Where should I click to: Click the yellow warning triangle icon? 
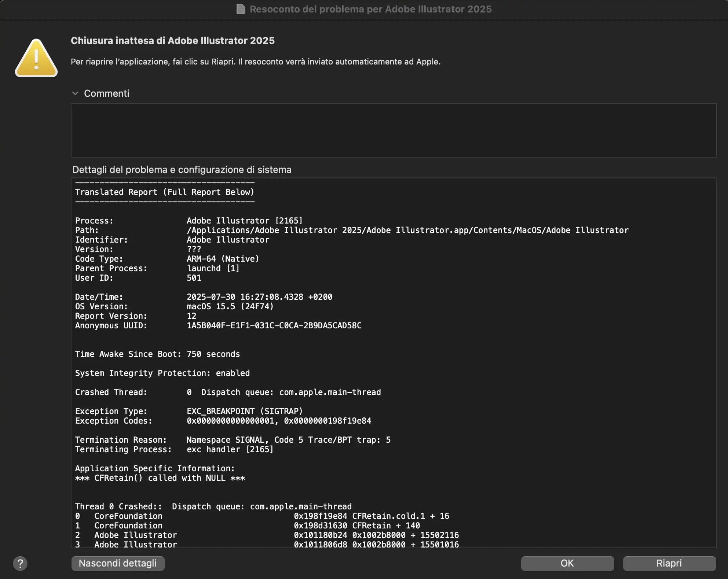point(36,58)
